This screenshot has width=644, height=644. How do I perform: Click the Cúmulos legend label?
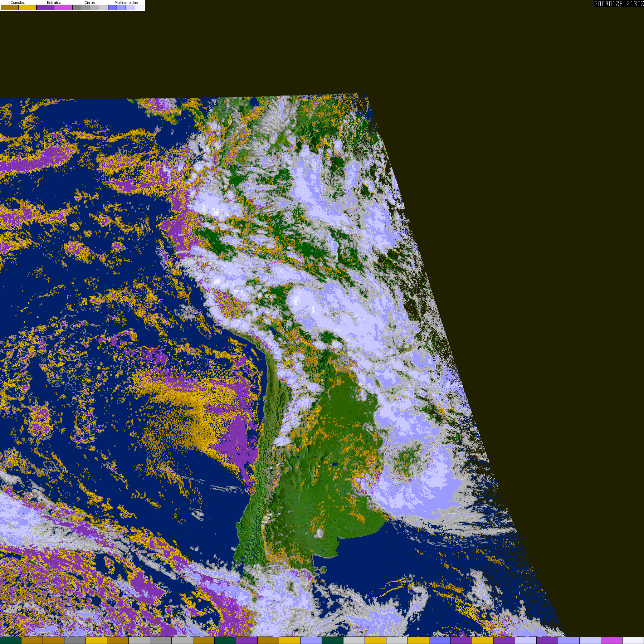click(18, 3)
